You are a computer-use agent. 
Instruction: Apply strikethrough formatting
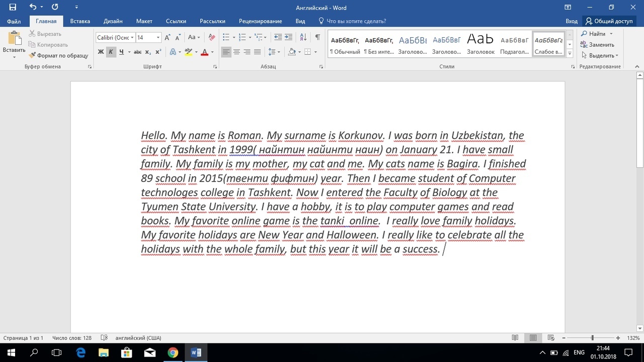click(137, 52)
